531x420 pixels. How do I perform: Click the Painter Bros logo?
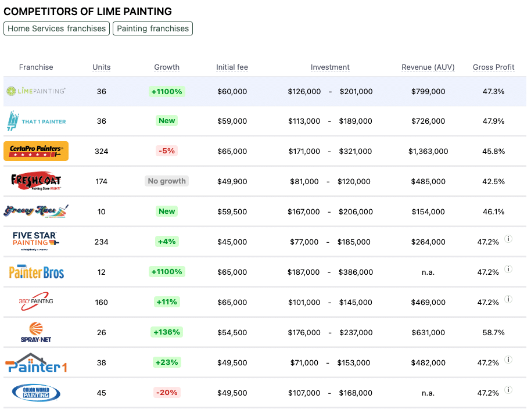tap(36, 272)
